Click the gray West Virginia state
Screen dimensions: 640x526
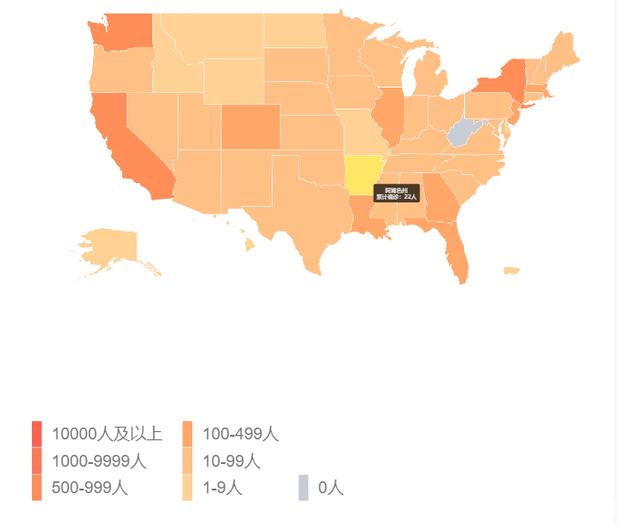pyautogui.click(x=464, y=133)
